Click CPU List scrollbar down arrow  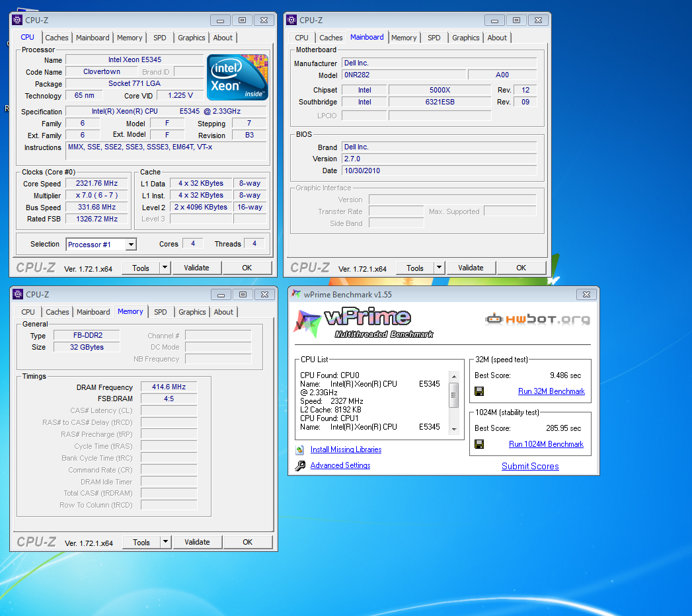pos(453,430)
